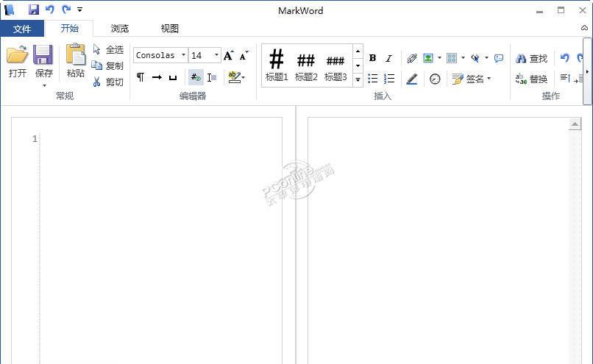Expand the heading gallery more arrow
This screenshot has width=593, height=364.
tap(358, 79)
